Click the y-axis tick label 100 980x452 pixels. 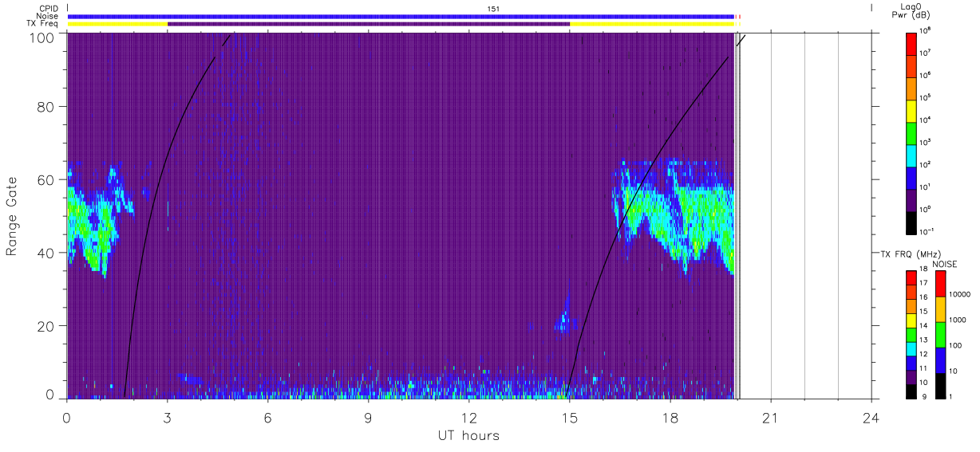pyautogui.click(x=43, y=37)
